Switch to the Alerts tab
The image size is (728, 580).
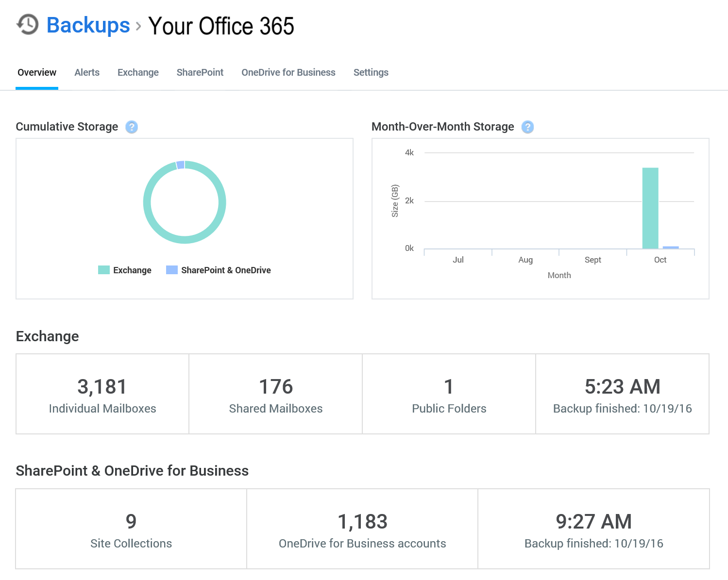tap(87, 72)
